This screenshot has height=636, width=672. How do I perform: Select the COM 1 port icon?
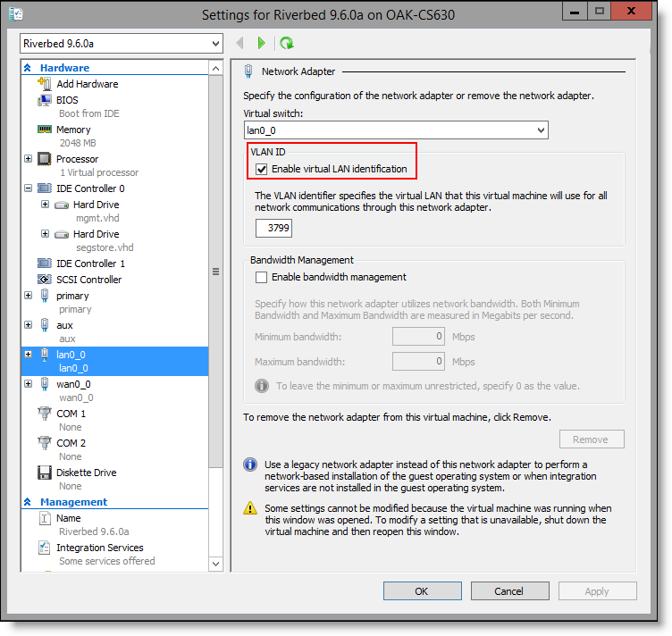coord(44,414)
